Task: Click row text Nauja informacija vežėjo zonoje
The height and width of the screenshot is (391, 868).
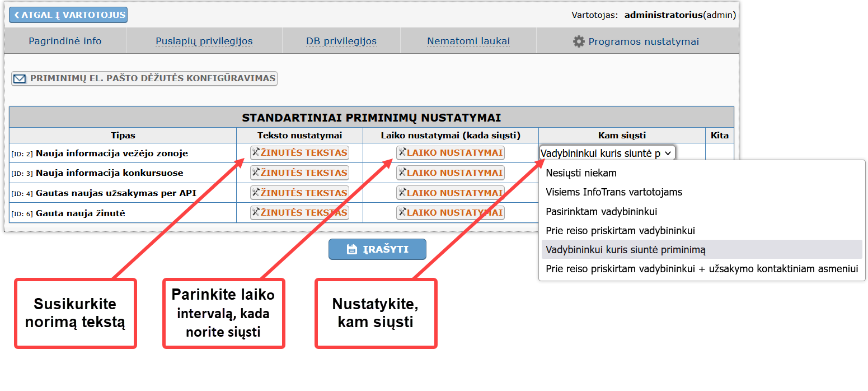Action: 112,153
